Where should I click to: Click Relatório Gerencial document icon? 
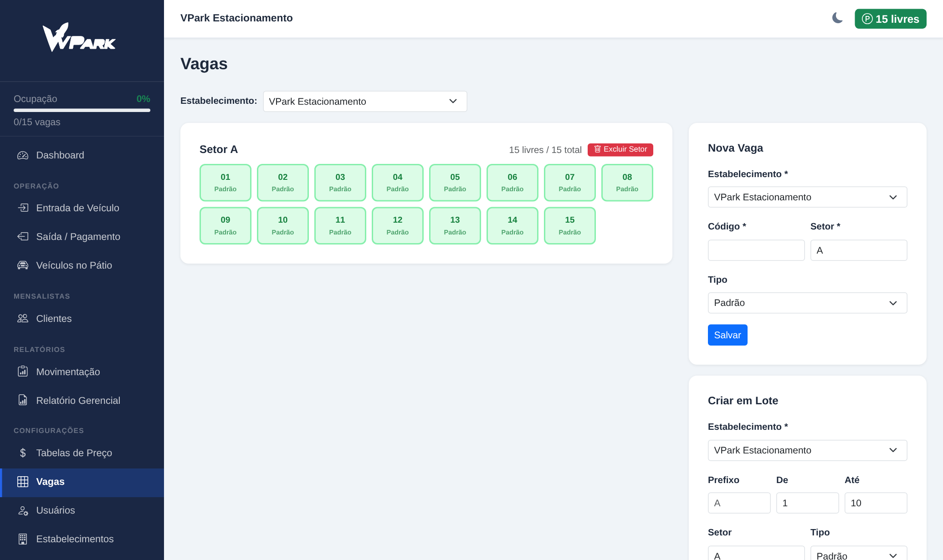point(23,400)
